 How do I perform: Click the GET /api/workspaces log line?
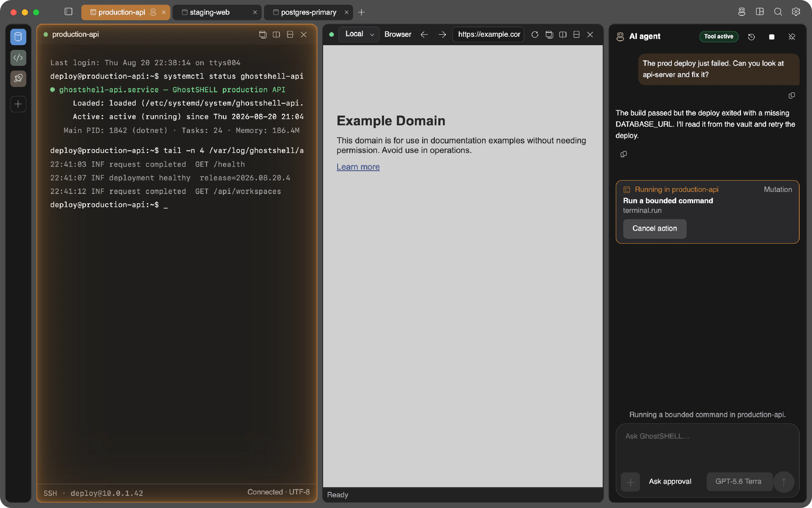[166, 192]
